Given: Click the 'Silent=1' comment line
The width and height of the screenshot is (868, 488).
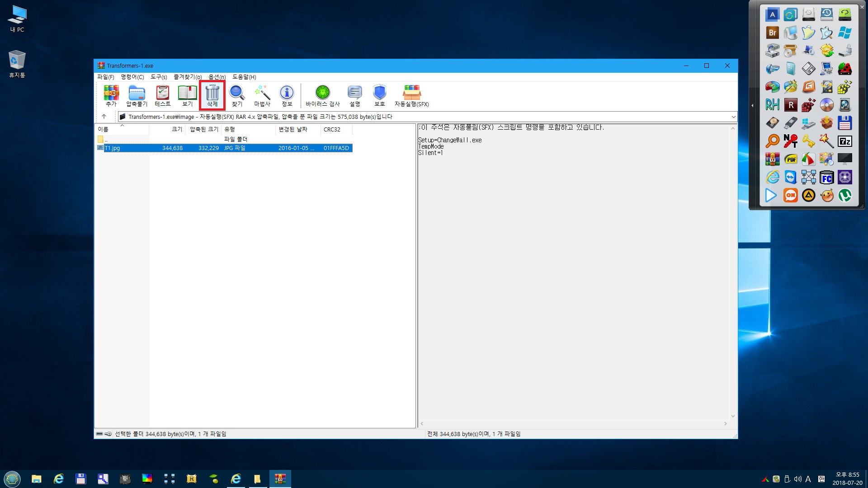Looking at the screenshot, I should [430, 153].
